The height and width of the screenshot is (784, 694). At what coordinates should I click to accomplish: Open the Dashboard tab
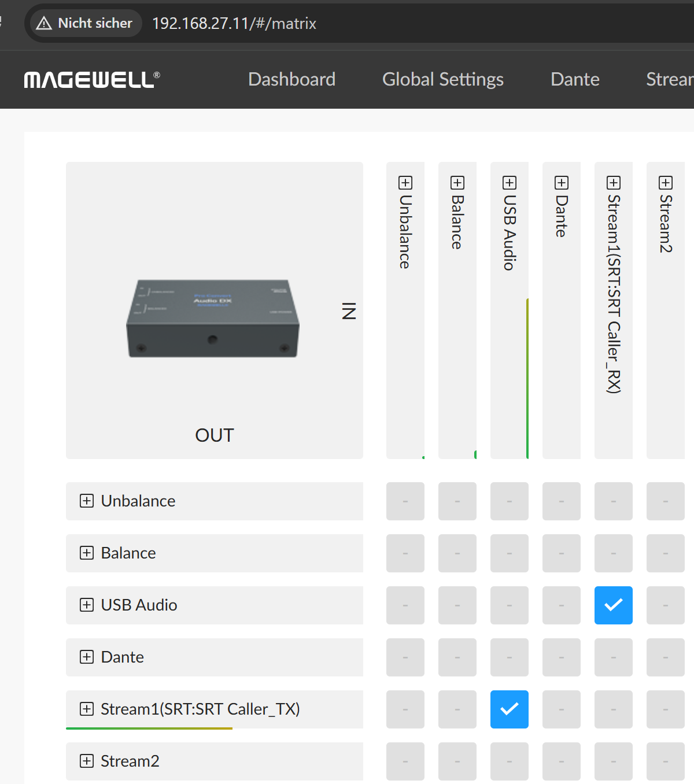pyautogui.click(x=291, y=79)
